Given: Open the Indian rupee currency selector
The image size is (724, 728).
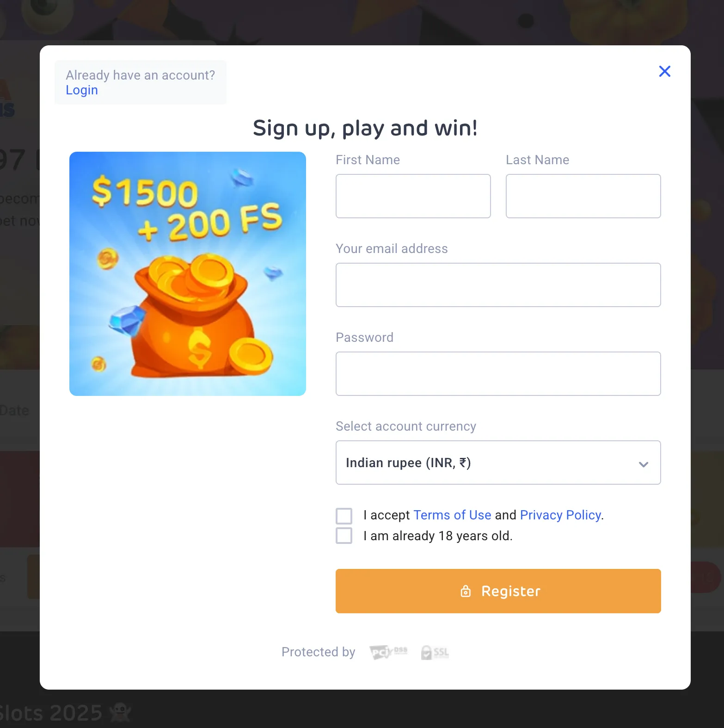Looking at the screenshot, I should coord(498,463).
